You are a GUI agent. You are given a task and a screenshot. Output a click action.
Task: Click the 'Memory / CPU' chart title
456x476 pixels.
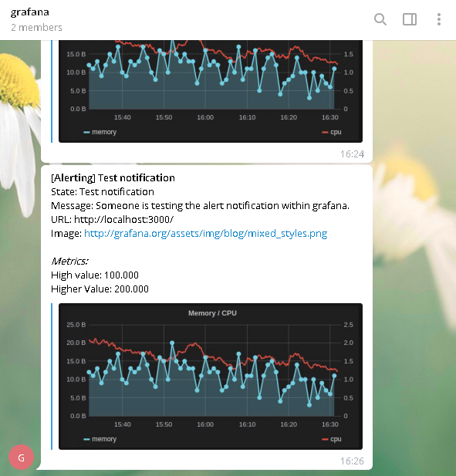click(212, 313)
